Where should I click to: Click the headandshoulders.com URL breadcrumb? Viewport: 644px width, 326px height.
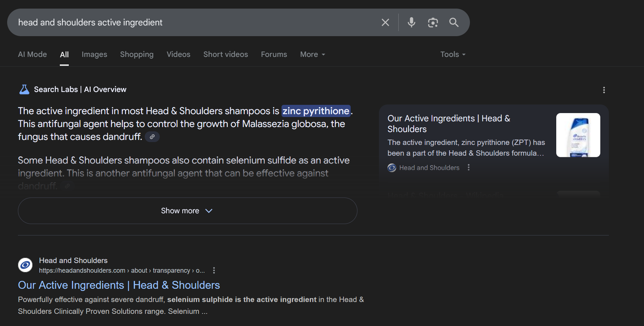[122, 271]
